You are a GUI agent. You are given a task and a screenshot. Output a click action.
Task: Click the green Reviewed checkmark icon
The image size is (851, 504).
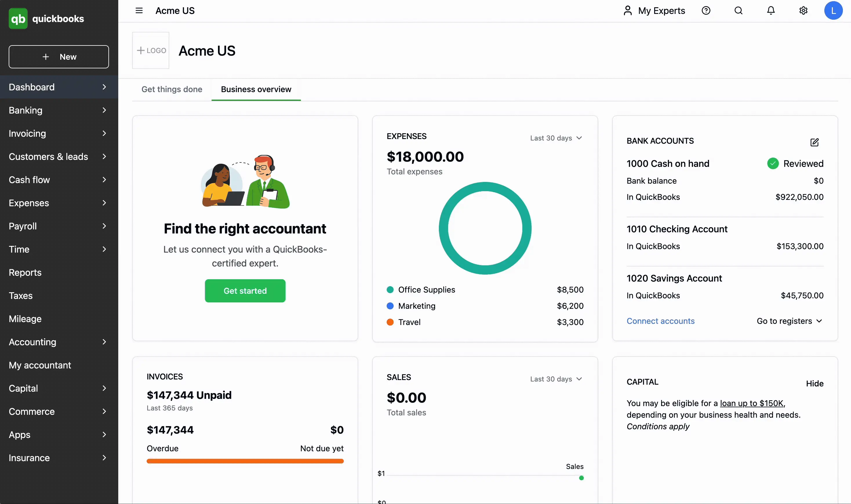tap(772, 163)
